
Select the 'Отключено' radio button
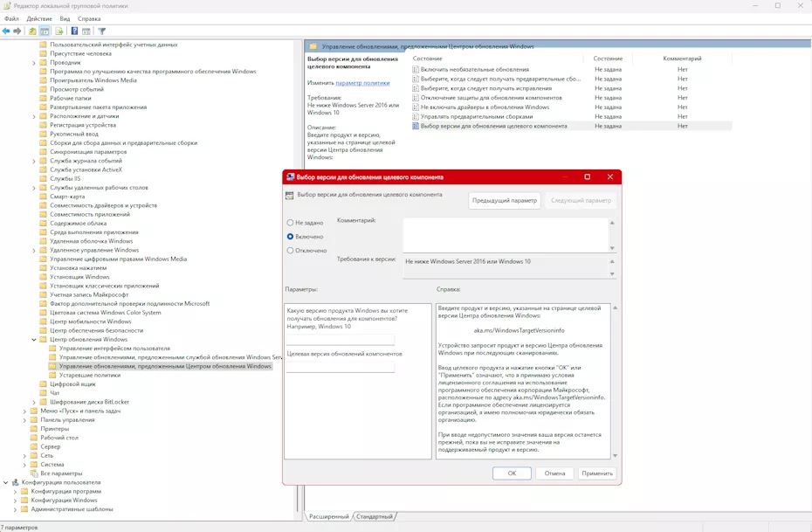click(x=291, y=251)
